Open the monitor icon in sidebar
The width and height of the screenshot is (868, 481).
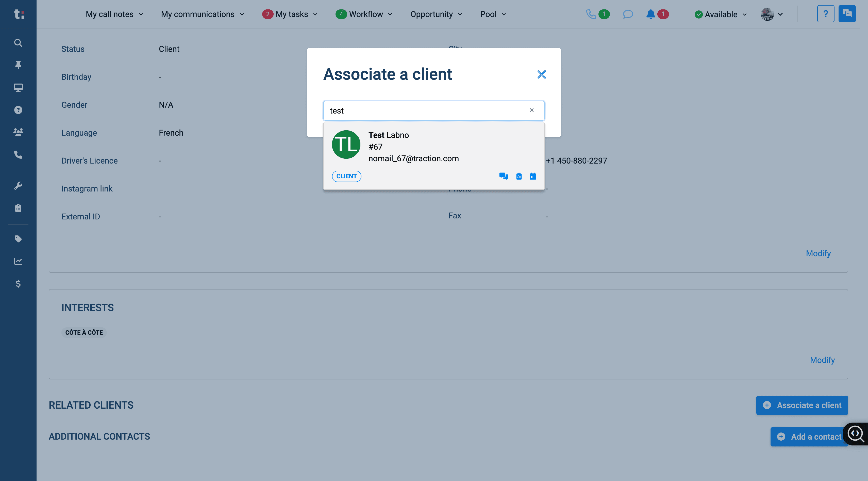[x=18, y=88]
